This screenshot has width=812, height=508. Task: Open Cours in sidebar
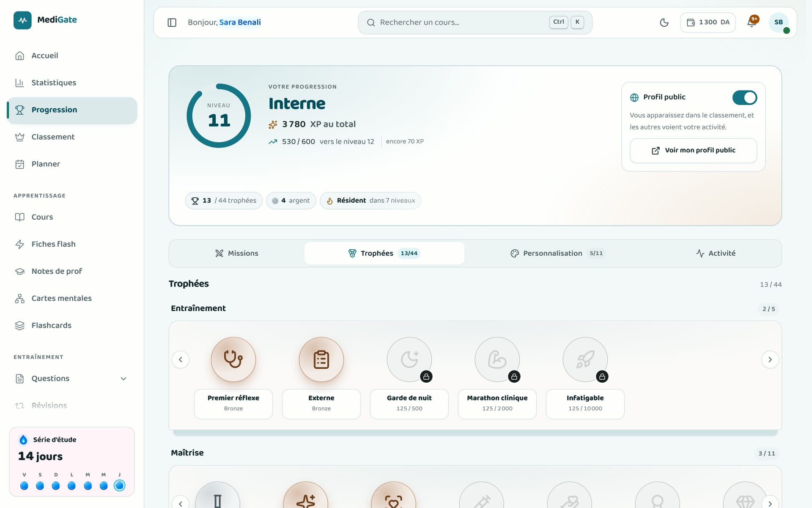pyautogui.click(x=72, y=217)
